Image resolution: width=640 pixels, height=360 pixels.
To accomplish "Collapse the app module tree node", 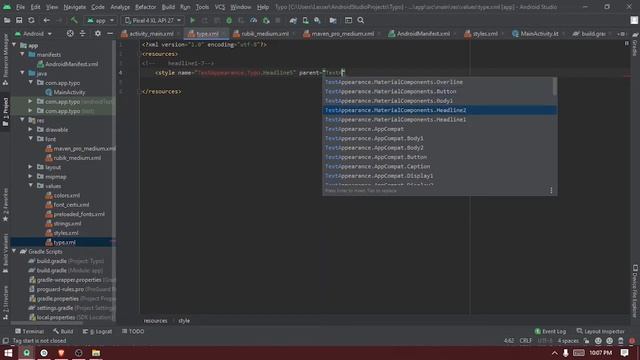I will [x=15, y=45].
